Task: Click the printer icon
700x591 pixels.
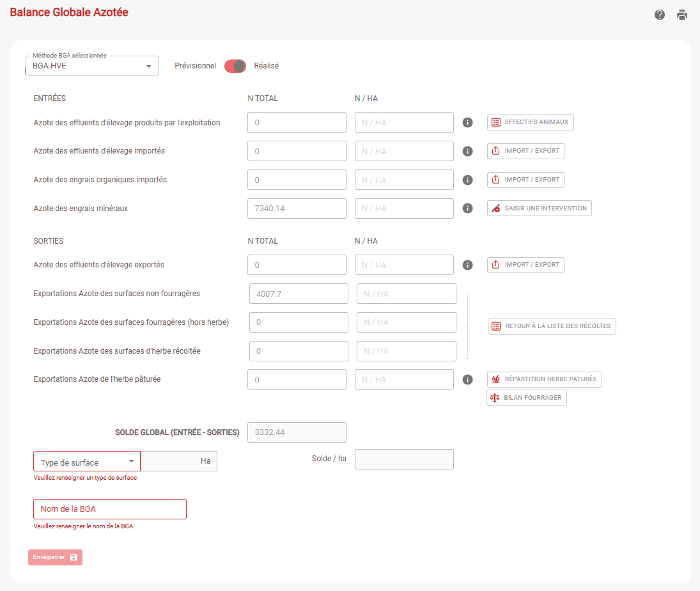Action: pos(681,15)
